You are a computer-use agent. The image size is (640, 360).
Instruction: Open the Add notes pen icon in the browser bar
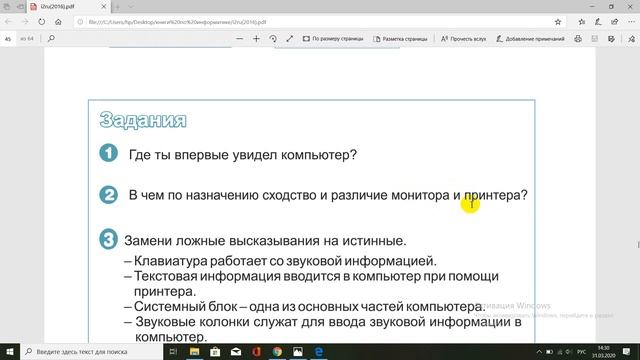(x=598, y=22)
